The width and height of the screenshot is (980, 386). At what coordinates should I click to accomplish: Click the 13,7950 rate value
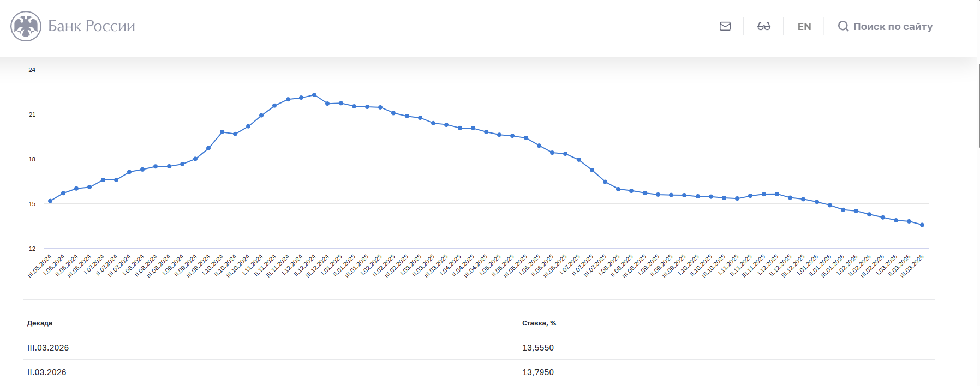click(x=537, y=372)
